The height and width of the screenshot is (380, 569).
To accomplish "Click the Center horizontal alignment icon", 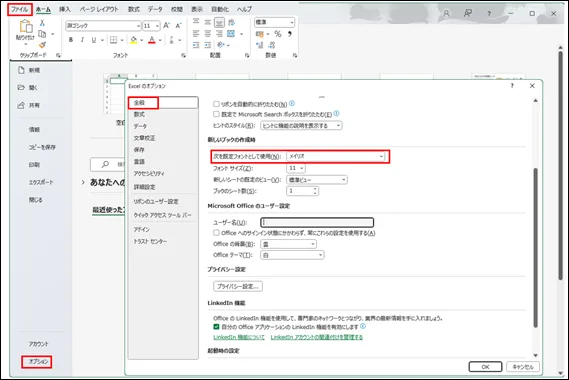I will pyautogui.click(x=208, y=34).
